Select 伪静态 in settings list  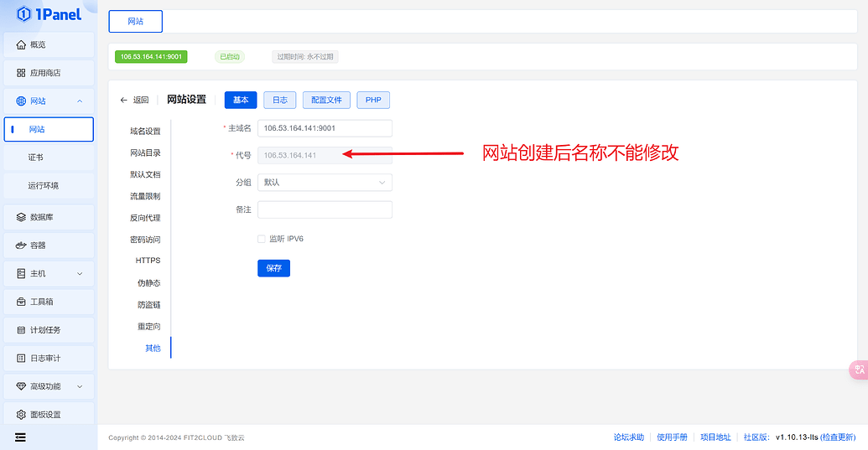click(149, 283)
